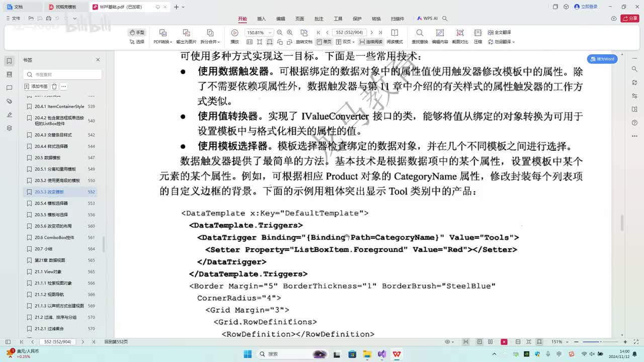The width and height of the screenshot is (644, 362).
Task: Click the 分享 share button
Action: click(630, 19)
